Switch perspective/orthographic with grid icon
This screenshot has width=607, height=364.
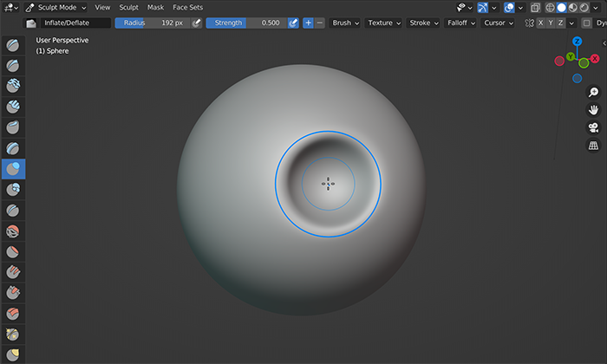[x=593, y=146]
